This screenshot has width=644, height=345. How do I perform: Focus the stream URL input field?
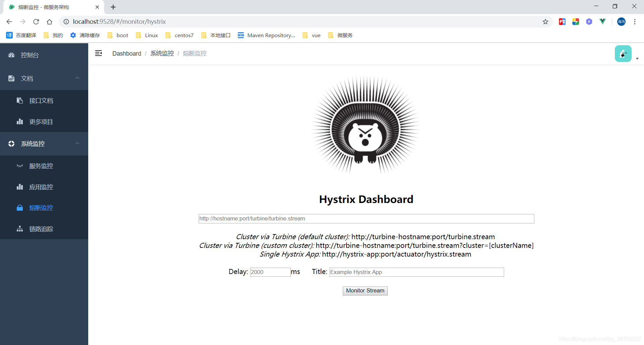coord(366,219)
